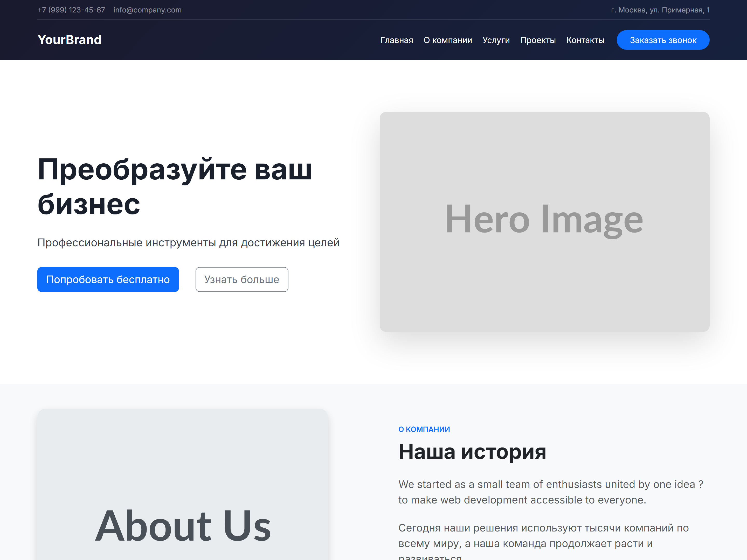This screenshot has width=747, height=560.
Task: Click the blue О КОМПАНИИ section label
Action: coord(424,429)
